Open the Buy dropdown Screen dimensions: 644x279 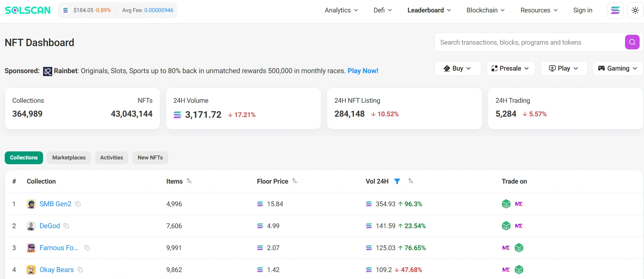pyautogui.click(x=457, y=68)
